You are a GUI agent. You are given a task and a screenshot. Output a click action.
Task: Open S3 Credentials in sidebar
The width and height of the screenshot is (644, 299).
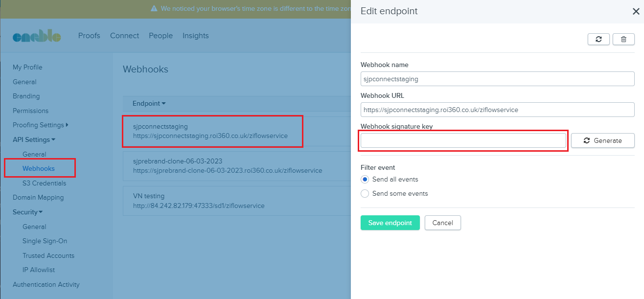click(44, 183)
